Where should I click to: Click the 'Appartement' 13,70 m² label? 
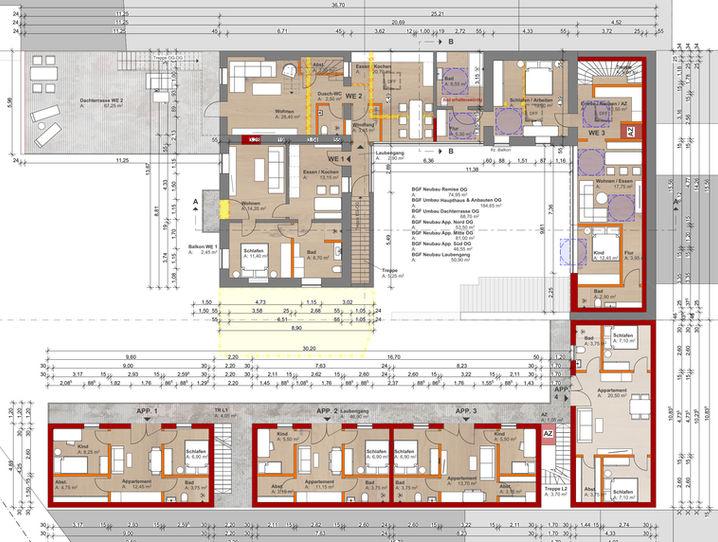[x=462, y=478]
